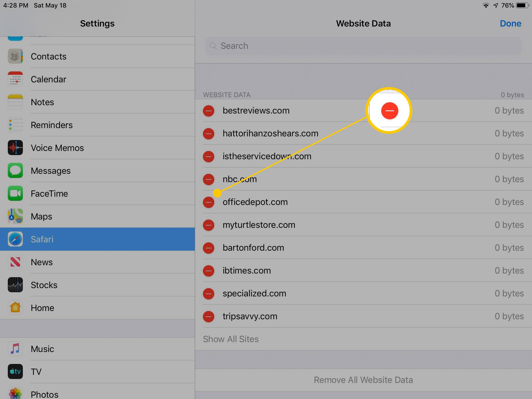Tap the red minus next to hattorihanzoshears.com
Screen dimensions: 532x399
(209, 134)
